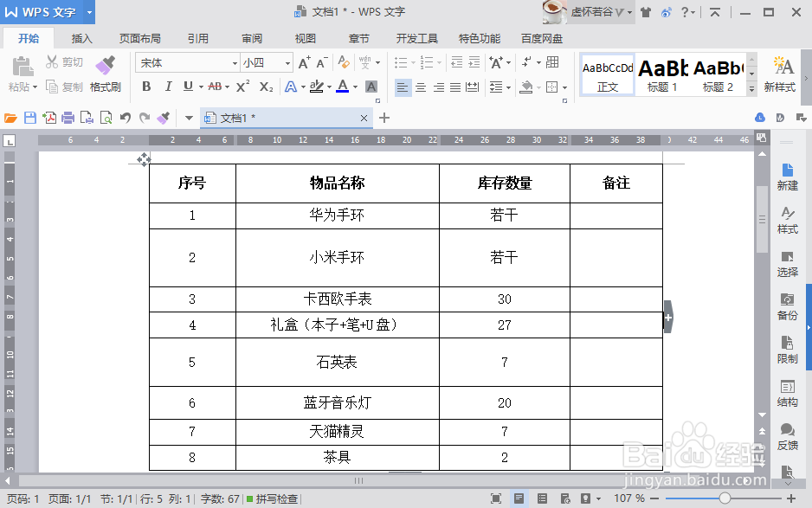The width and height of the screenshot is (812, 508).
Task: Toggle Bold formatting
Action: (x=146, y=87)
